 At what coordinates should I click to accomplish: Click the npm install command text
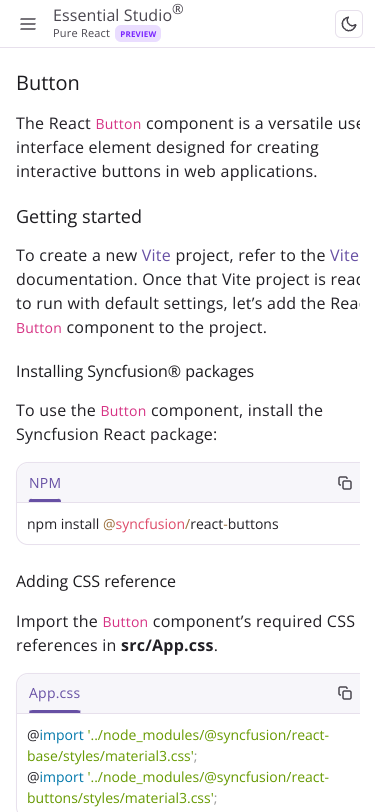pyautogui.click(x=153, y=524)
